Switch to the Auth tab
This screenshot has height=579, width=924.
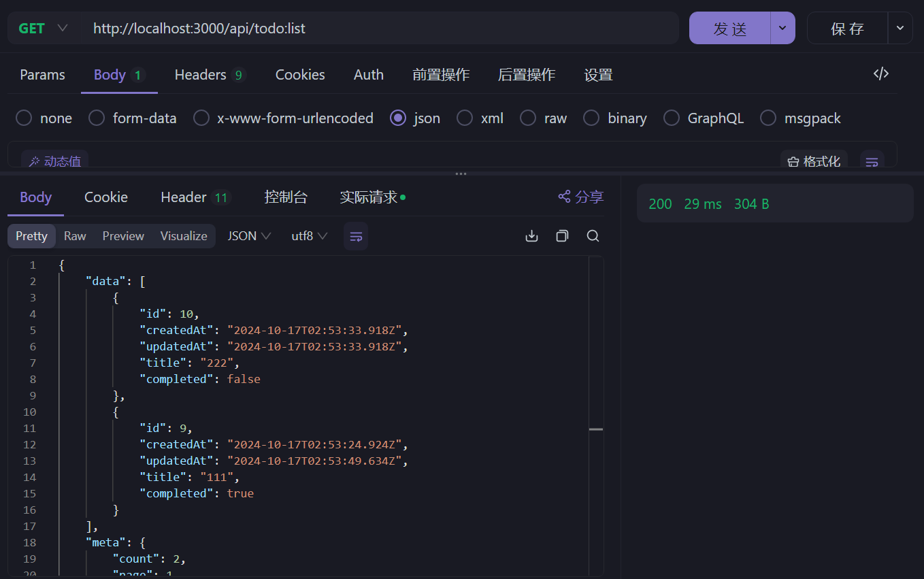coord(369,75)
